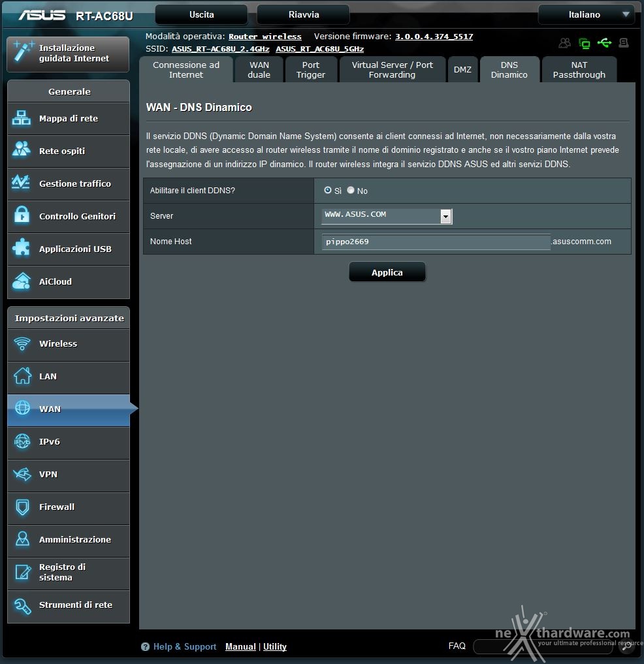The height and width of the screenshot is (664, 644).
Task: Click the ASUS logo in header
Action: pos(42,15)
